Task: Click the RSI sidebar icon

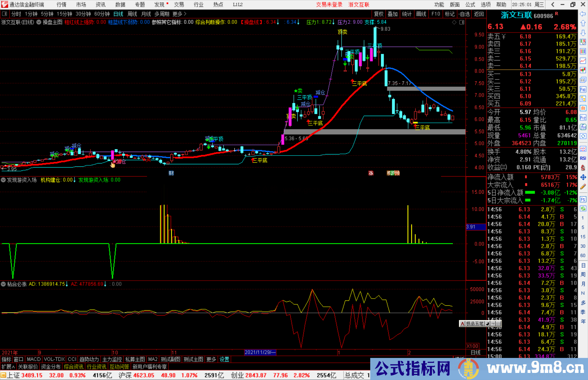Action: (x=583, y=158)
